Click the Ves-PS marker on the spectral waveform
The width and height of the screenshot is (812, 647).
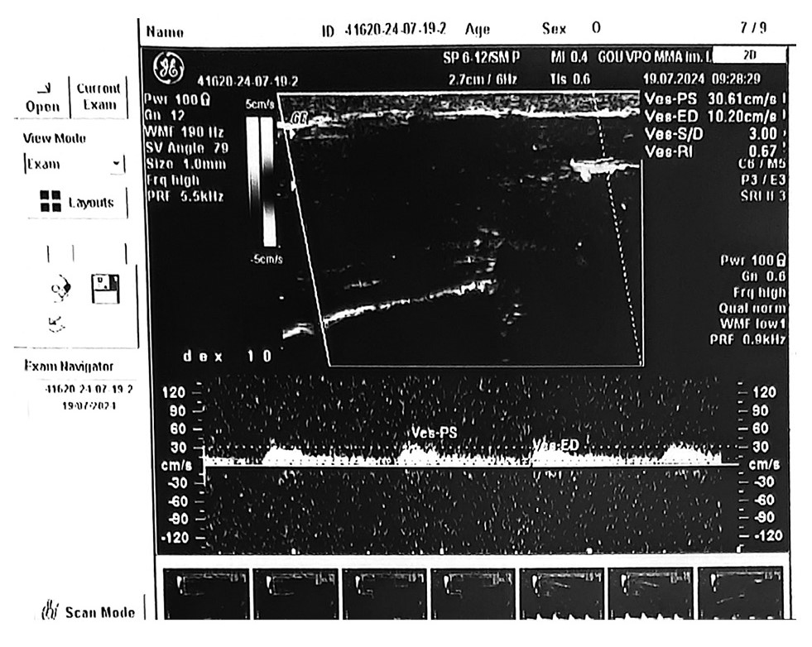[434, 433]
